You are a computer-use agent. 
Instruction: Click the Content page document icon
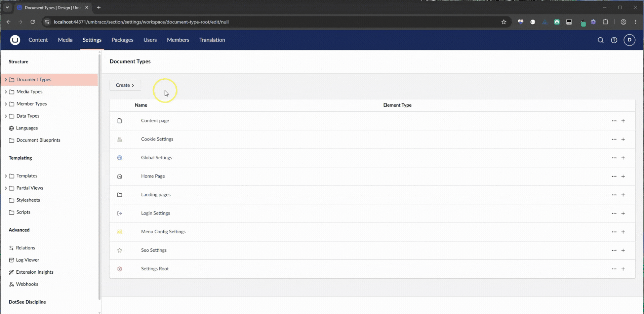click(120, 121)
